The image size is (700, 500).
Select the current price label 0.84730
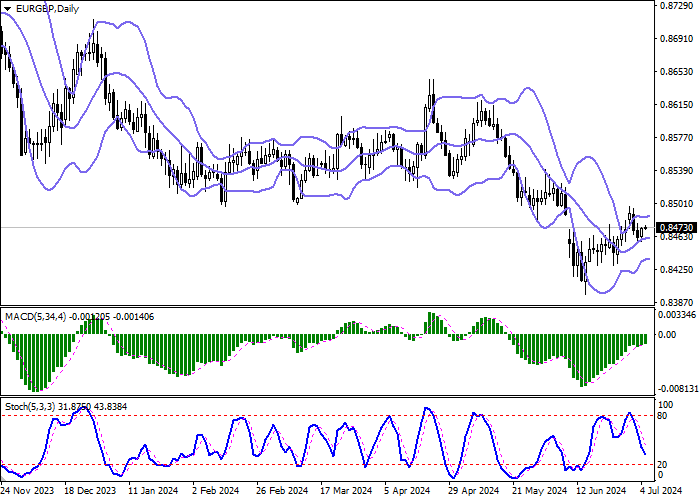(x=676, y=228)
